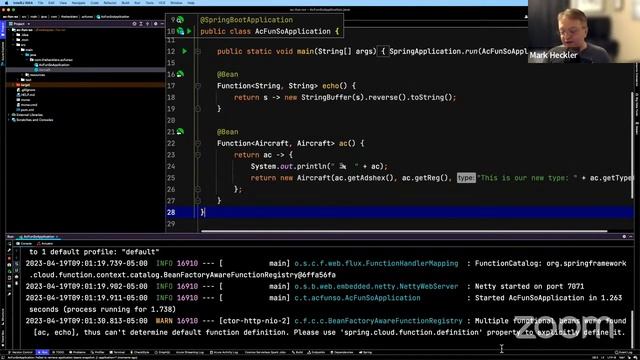
Task: Select the test folder in tree
Action: click(x=26, y=80)
